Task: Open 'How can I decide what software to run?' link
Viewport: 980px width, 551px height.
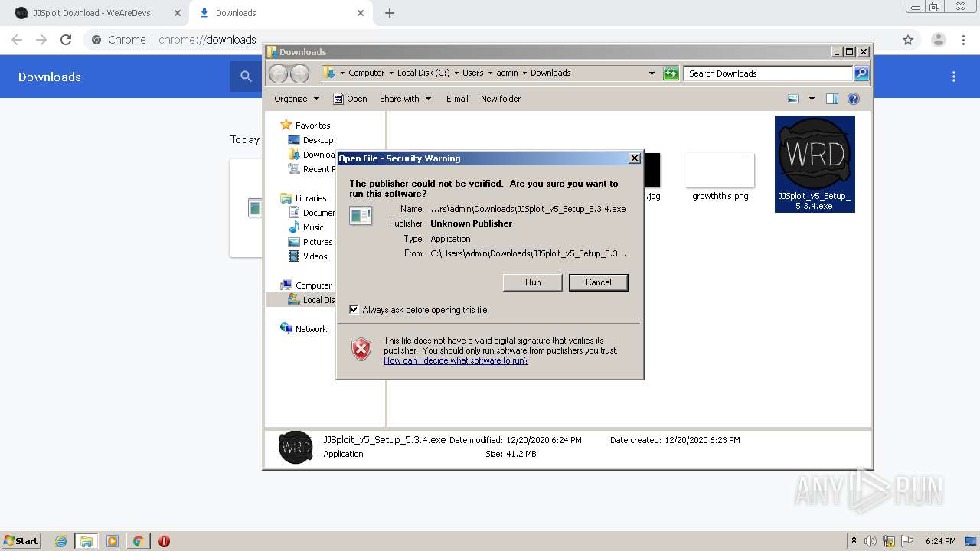Action: pyautogui.click(x=456, y=360)
